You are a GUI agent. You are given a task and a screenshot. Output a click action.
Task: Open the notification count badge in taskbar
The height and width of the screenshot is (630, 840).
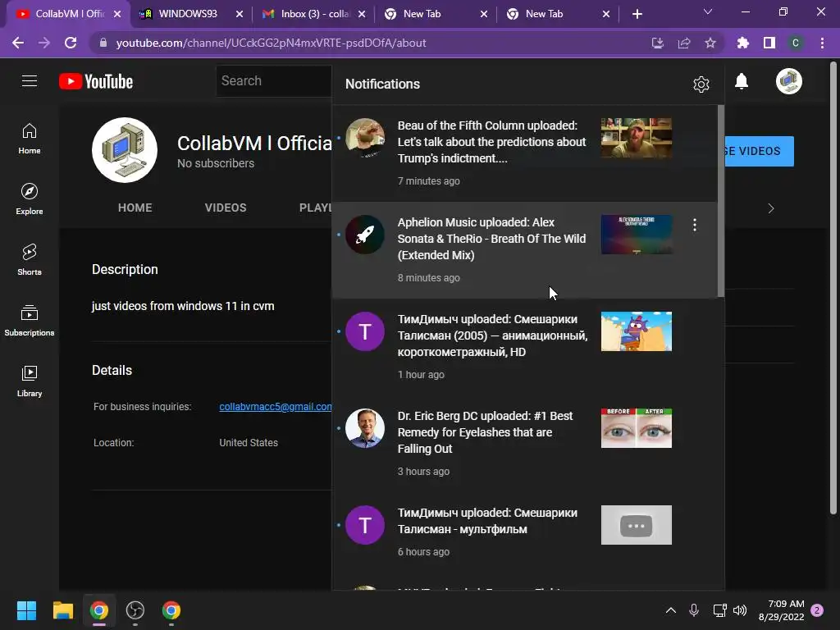817,610
